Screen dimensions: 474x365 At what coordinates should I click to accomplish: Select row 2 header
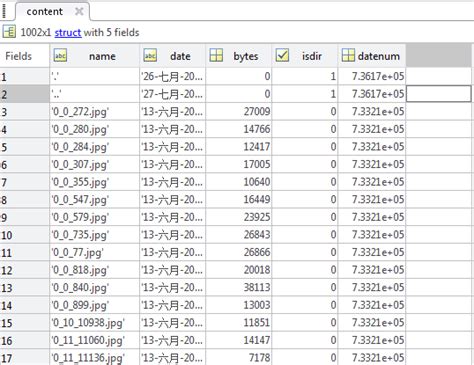(25, 94)
